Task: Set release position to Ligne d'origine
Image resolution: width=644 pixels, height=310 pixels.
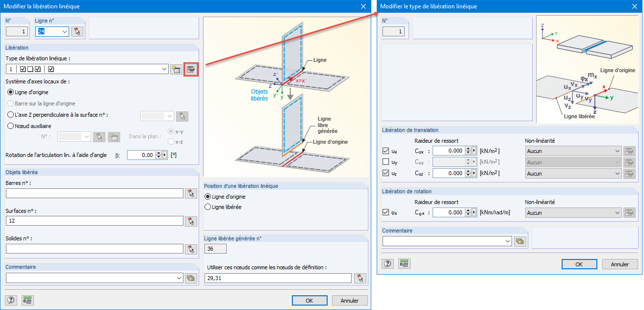Action: tap(208, 197)
